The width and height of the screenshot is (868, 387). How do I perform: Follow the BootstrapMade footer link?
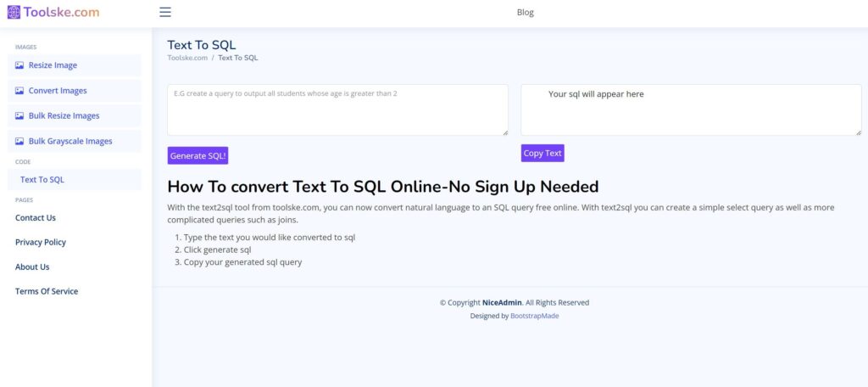(x=534, y=316)
